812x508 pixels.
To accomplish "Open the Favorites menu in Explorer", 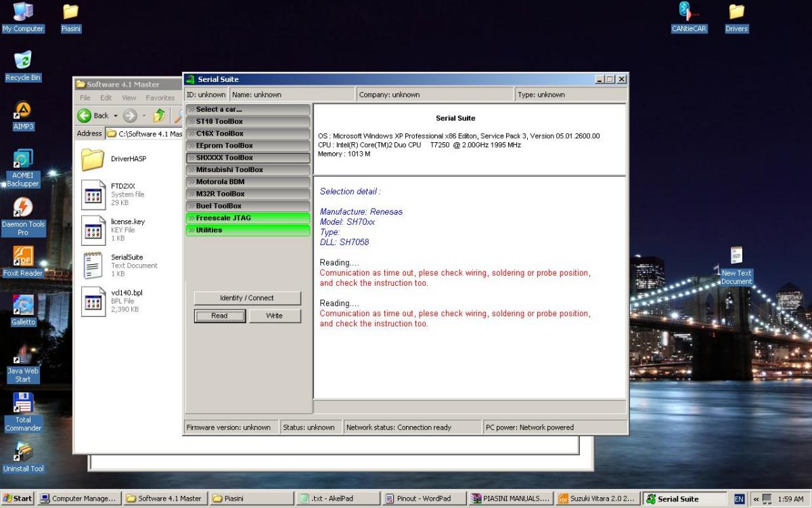I will pyautogui.click(x=160, y=98).
